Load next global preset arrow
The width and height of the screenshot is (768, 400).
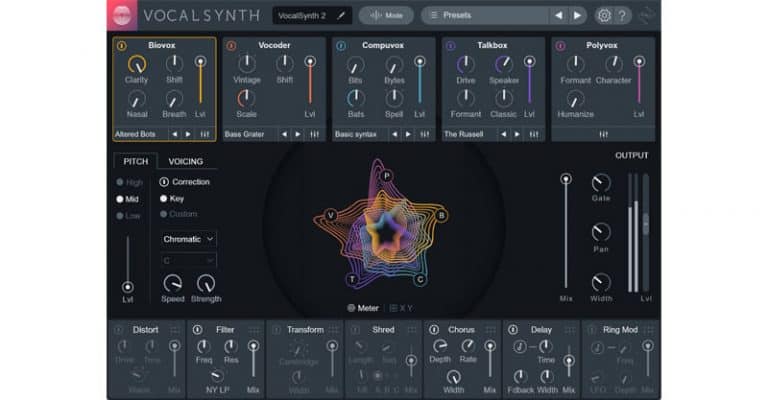coord(577,16)
